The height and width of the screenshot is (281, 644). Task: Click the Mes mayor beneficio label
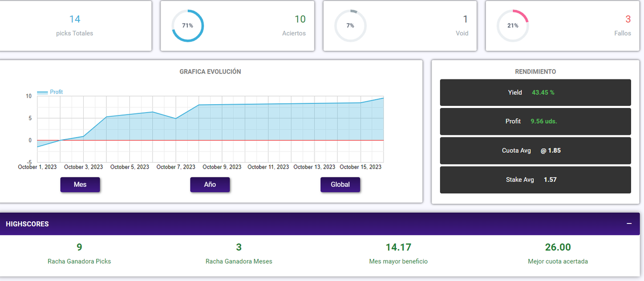[398, 262]
